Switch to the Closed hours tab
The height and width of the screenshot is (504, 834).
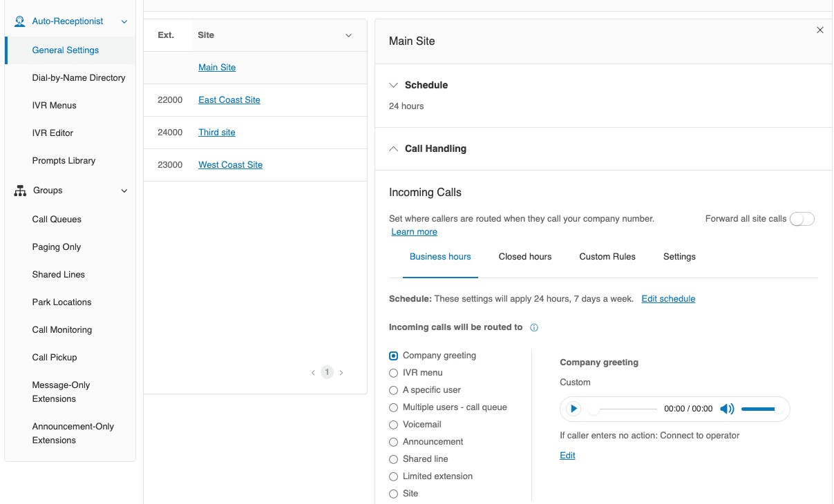(525, 257)
